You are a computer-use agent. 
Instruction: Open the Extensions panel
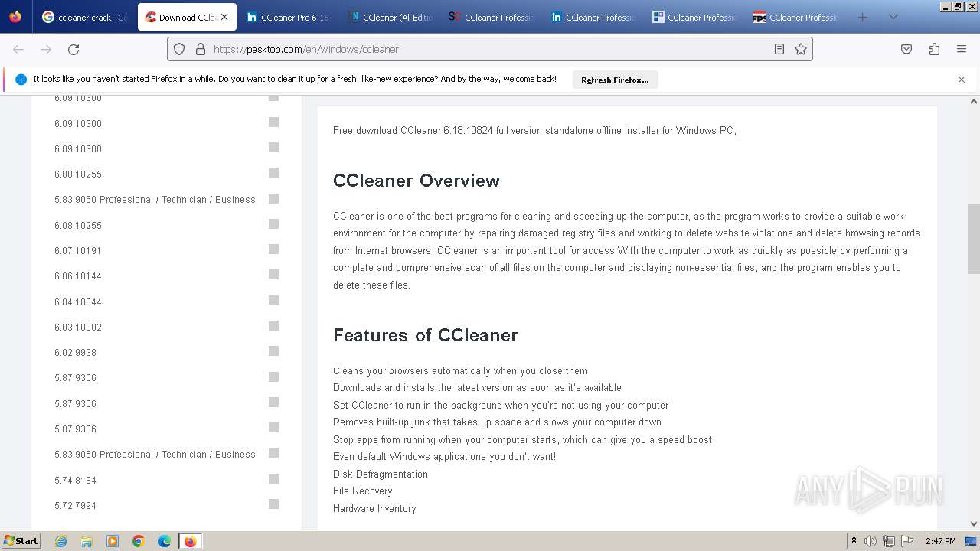[x=934, y=49]
